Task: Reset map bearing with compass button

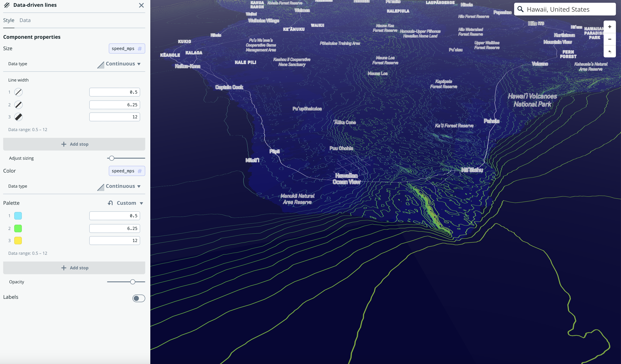Action: pos(609,52)
